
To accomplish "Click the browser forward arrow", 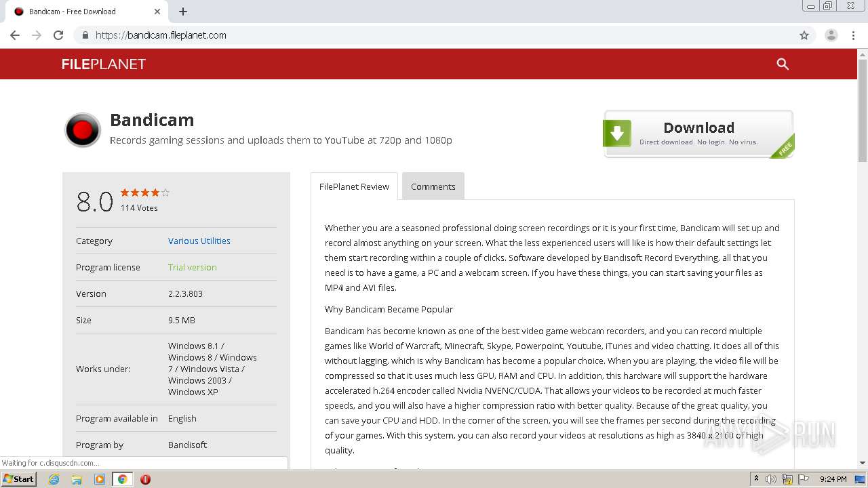I will (37, 35).
